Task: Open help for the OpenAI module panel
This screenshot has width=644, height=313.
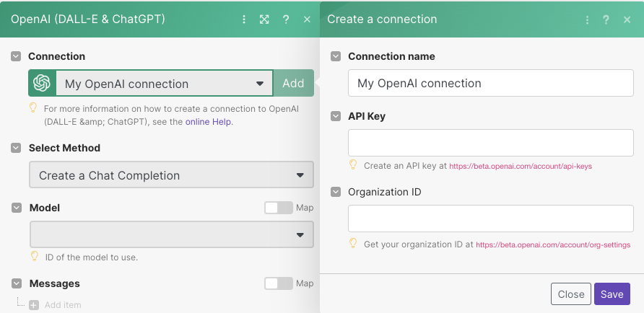Action: [x=286, y=19]
